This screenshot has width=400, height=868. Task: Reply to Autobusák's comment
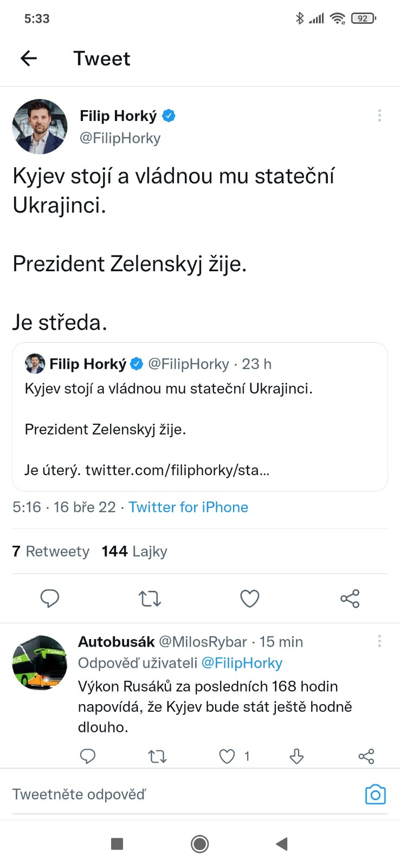tap(88, 756)
